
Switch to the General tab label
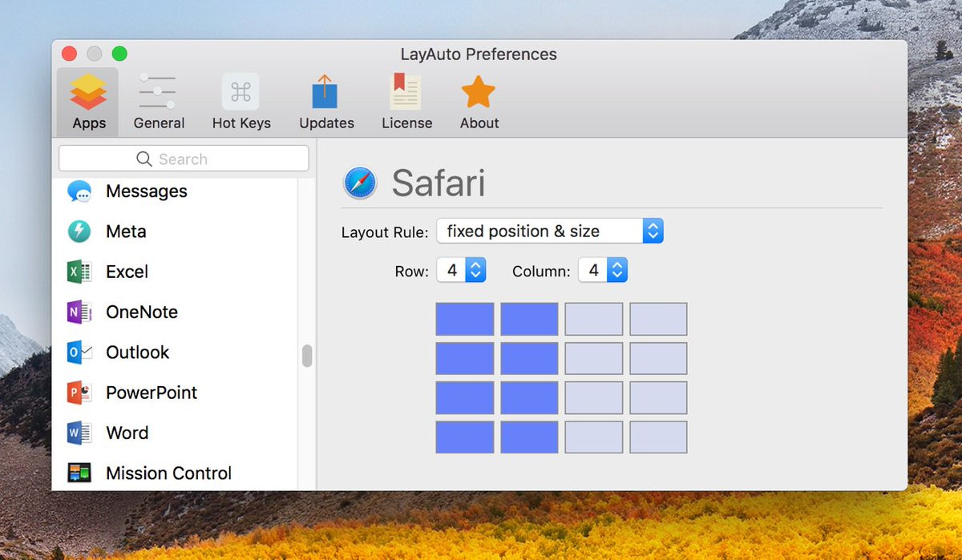pyautogui.click(x=159, y=123)
